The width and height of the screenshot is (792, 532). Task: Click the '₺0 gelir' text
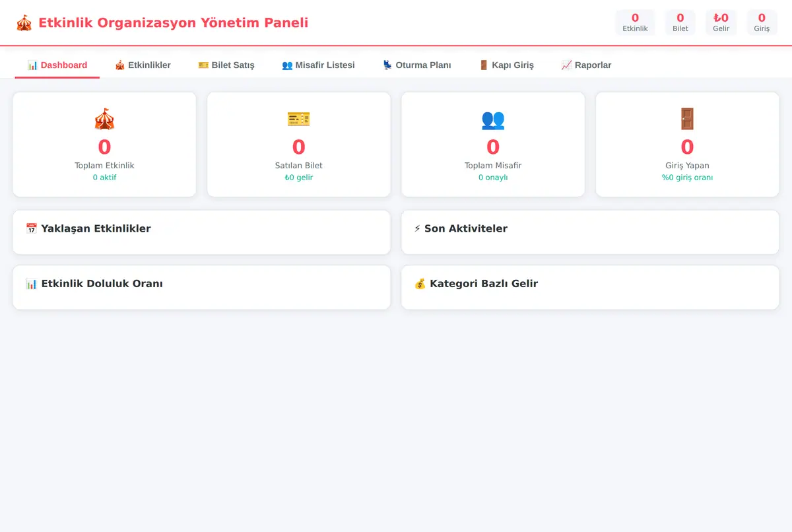(298, 178)
